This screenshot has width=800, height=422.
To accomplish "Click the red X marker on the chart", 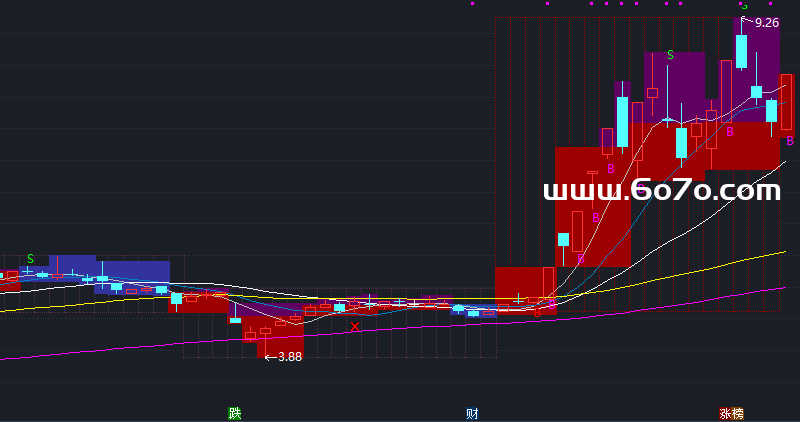I will point(354,326).
